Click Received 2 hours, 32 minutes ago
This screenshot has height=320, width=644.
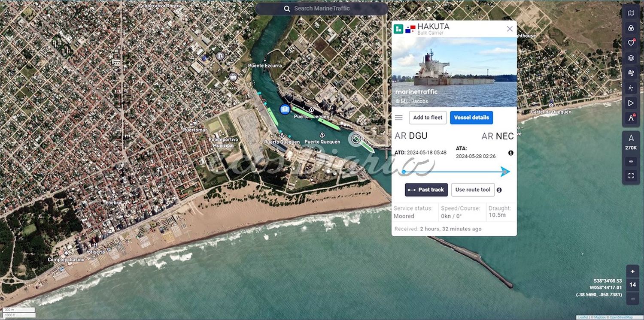point(438,229)
